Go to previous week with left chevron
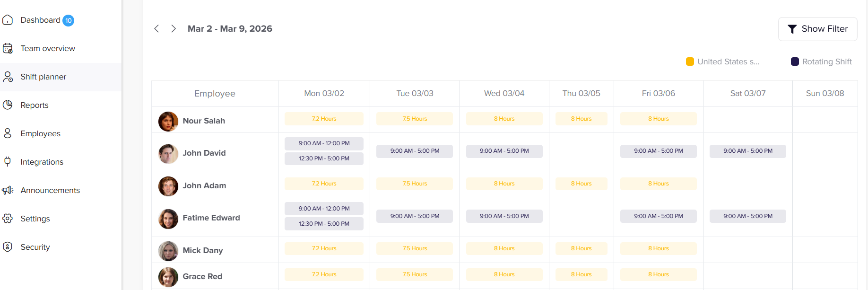The width and height of the screenshot is (868, 290). point(156,29)
